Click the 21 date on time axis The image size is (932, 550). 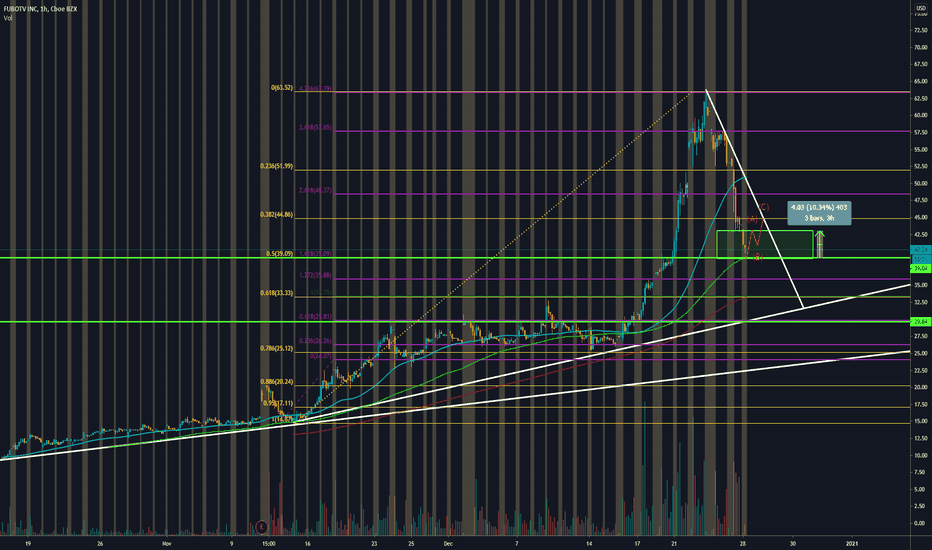point(674,543)
